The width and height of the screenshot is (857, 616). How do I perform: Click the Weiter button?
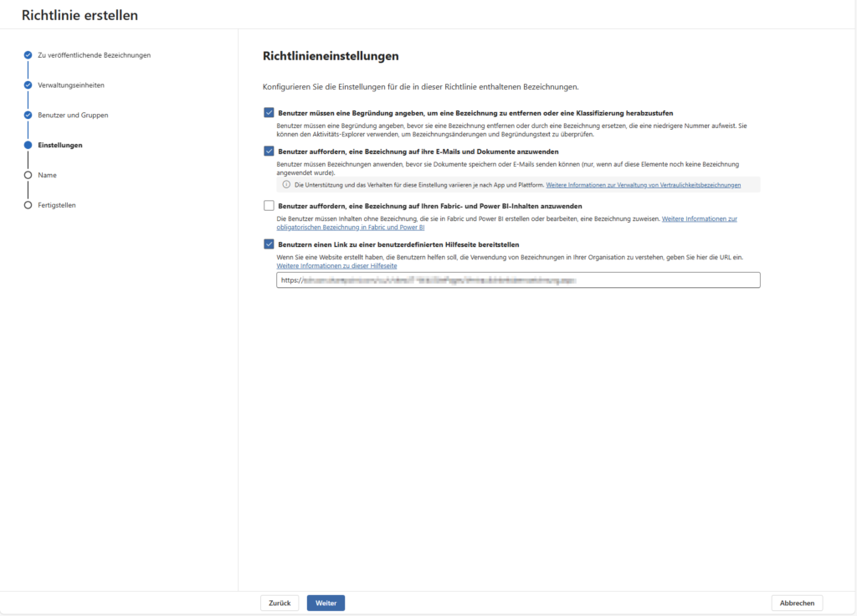click(325, 603)
